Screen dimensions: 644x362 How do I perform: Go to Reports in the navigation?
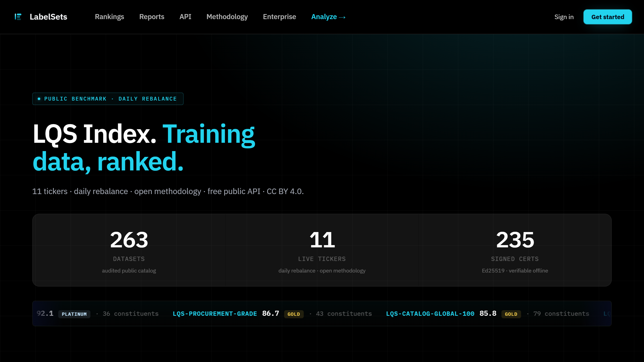coord(152,17)
